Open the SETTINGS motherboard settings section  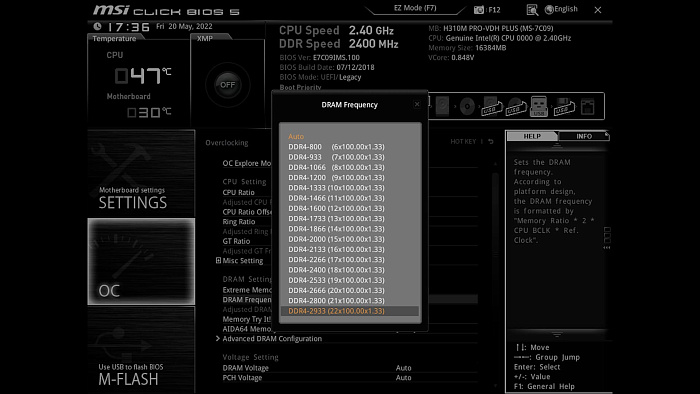point(141,174)
